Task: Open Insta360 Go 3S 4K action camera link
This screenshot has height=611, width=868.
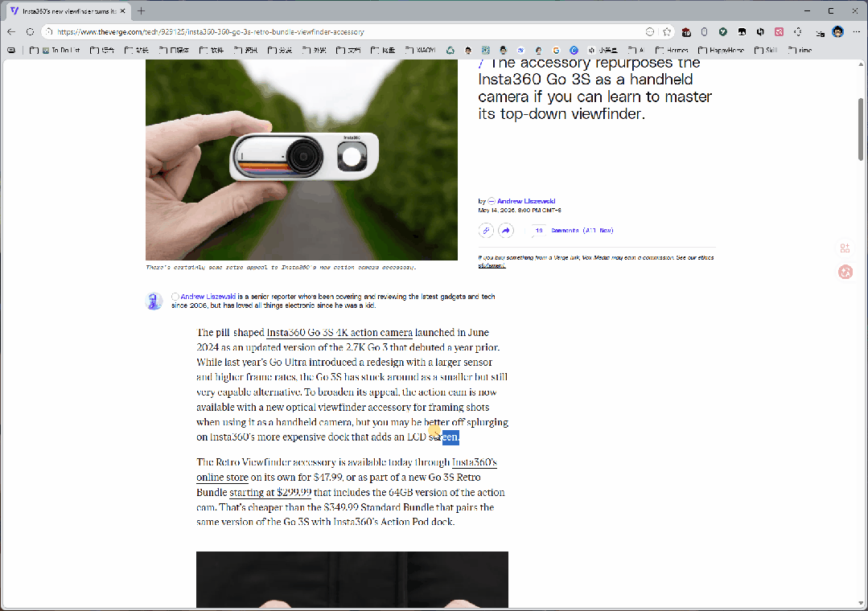Action: (339, 333)
